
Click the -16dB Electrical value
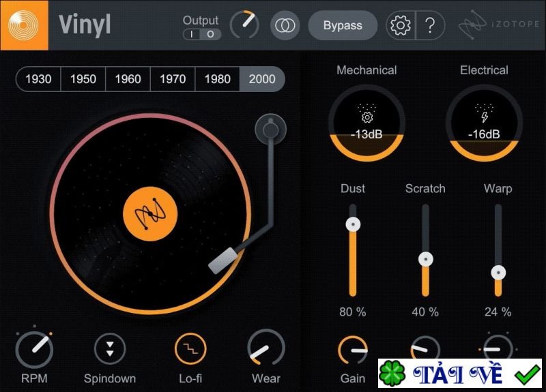pos(484,134)
